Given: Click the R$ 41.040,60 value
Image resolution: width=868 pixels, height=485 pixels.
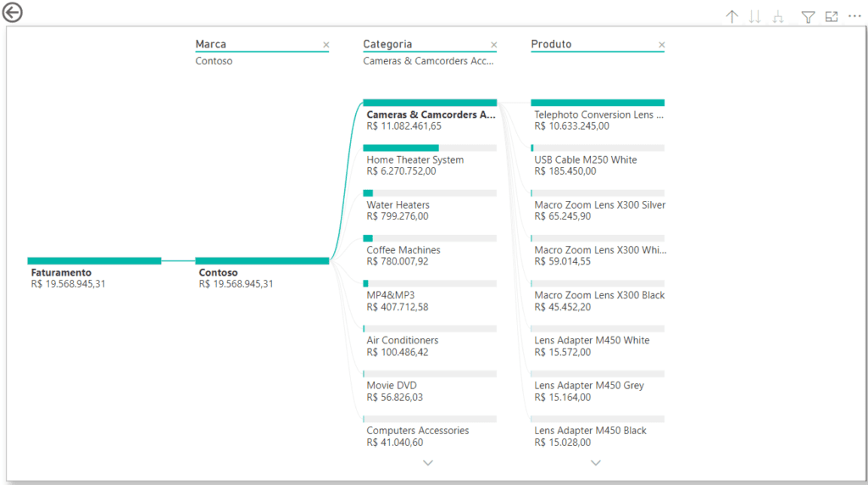Looking at the screenshot, I should tap(395, 443).
